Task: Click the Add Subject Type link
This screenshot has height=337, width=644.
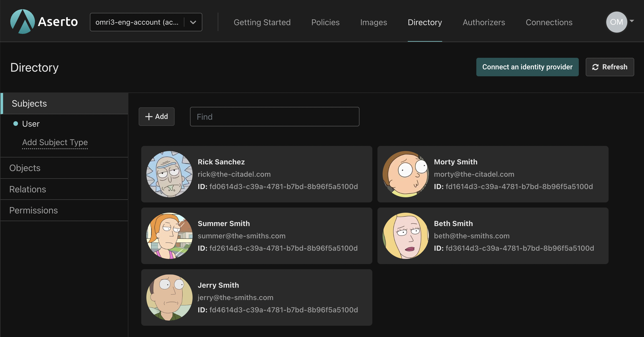Action: tap(55, 142)
